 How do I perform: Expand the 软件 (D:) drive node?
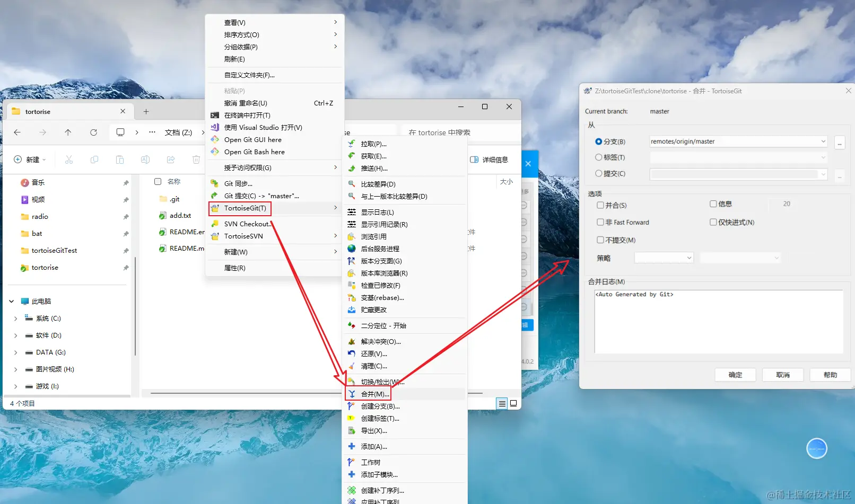[15, 335]
